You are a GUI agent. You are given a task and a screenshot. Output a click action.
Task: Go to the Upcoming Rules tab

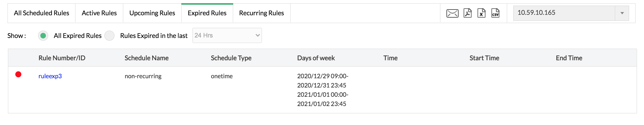coord(152,13)
